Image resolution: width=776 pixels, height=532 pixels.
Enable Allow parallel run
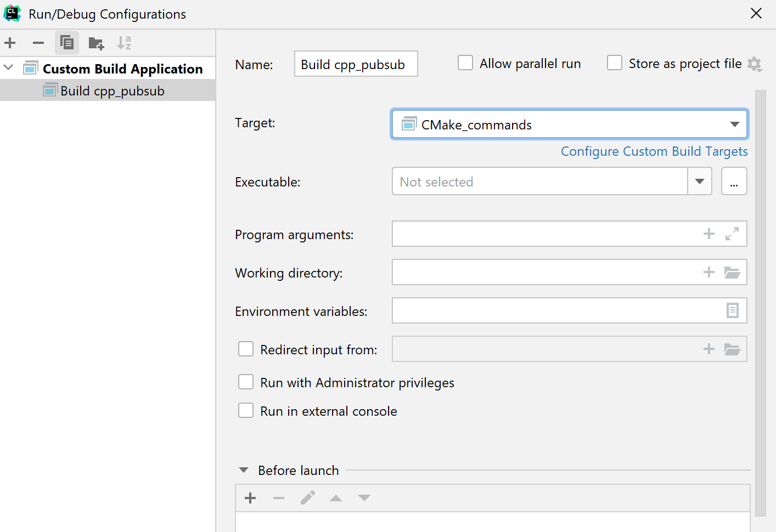pyautogui.click(x=465, y=63)
